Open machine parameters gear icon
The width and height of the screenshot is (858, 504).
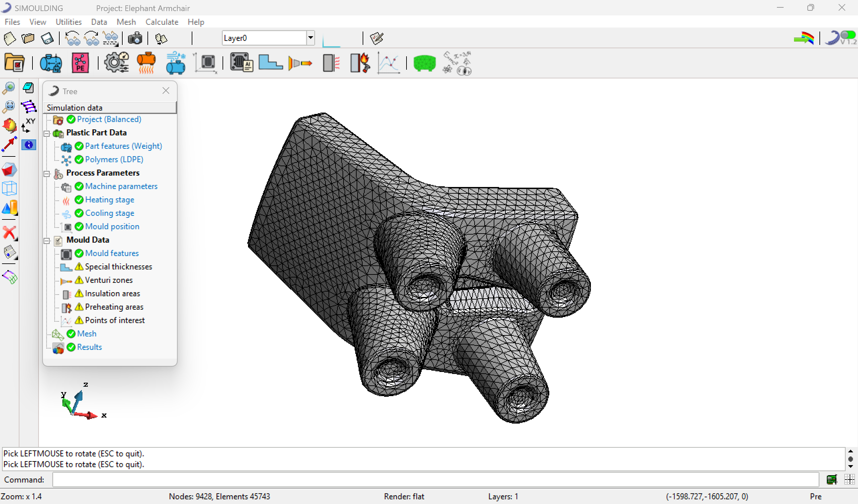click(116, 62)
